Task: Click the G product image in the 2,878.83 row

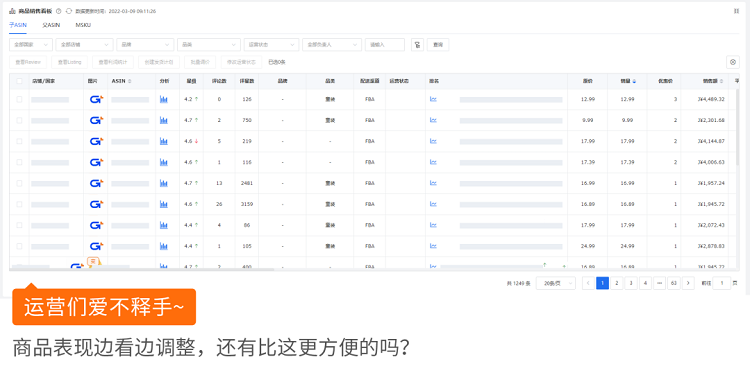Action: 97,246
